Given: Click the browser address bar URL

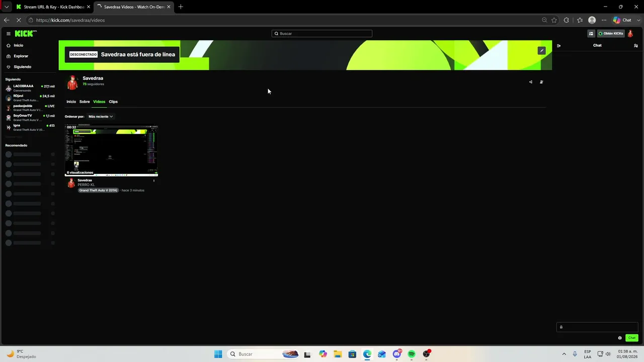Looking at the screenshot, I should click(x=70, y=20).
